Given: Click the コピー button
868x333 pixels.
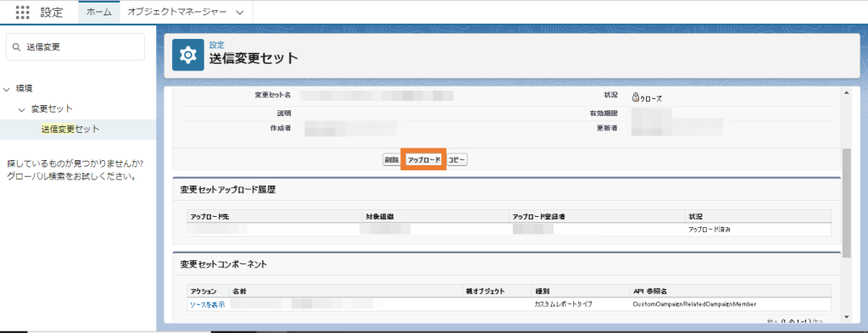Looking at the screenshot, I should click(x=457, y=160).
